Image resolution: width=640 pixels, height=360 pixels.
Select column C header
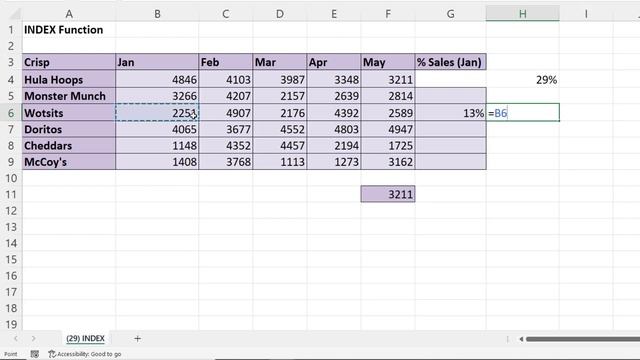point(226,14)
